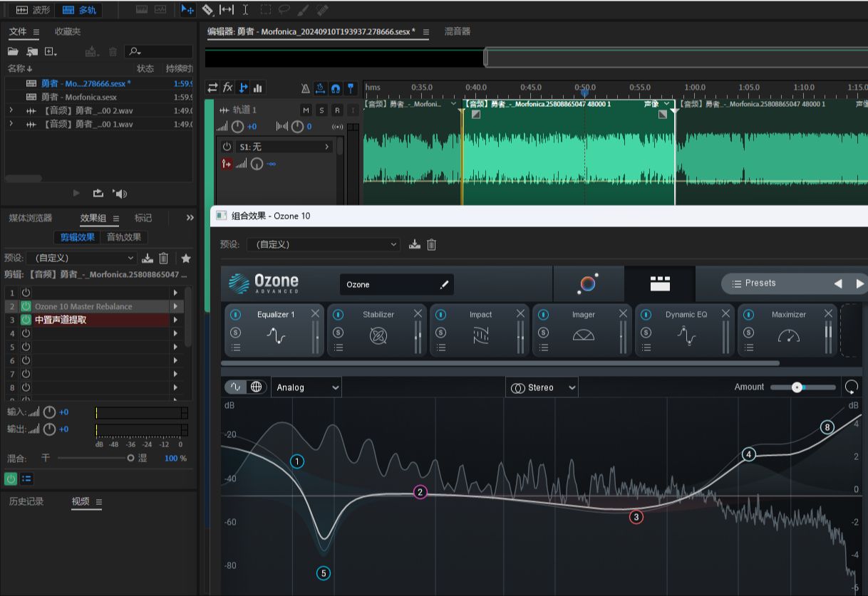The image size is (868, 596).
Task: Show the EQ section of tracks
Action: tap(258, 88)
